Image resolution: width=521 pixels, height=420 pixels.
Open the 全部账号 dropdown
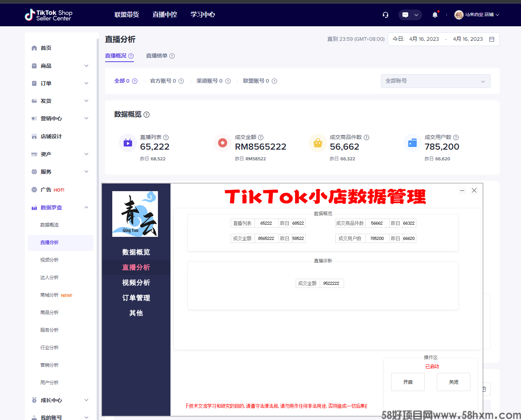[435, 81]
